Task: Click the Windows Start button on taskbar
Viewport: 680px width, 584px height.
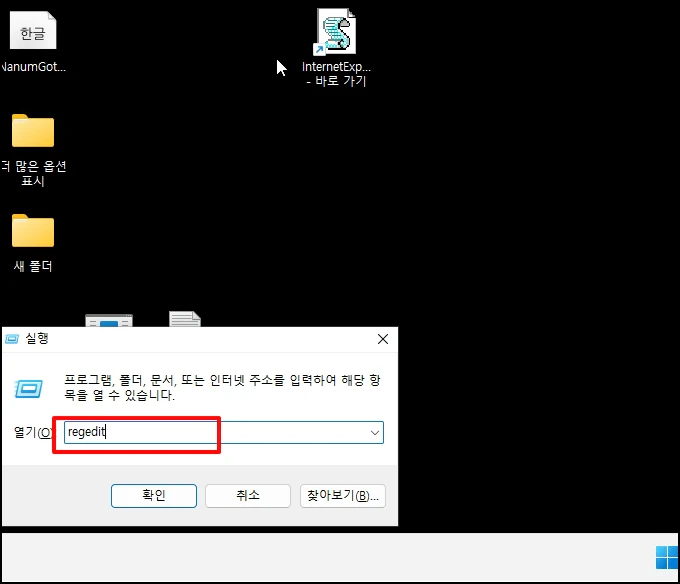Action: point(667,557)
